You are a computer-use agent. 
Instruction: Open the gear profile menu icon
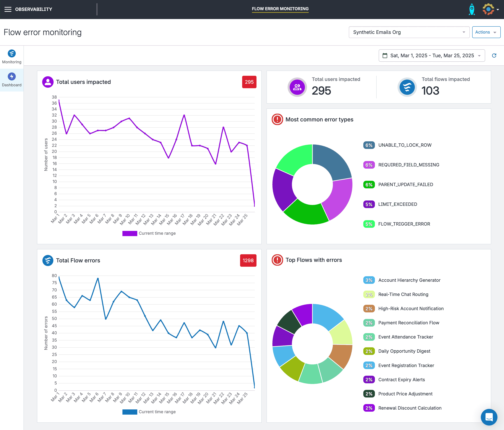488,9
